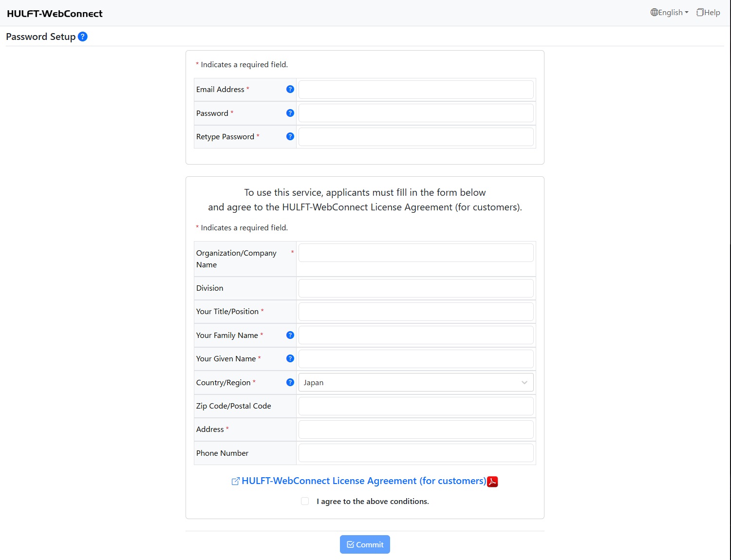Viewport: 731px width, 560px height.
Task: Click the HULFT-WebConnect header title
Action: point(55,13)
